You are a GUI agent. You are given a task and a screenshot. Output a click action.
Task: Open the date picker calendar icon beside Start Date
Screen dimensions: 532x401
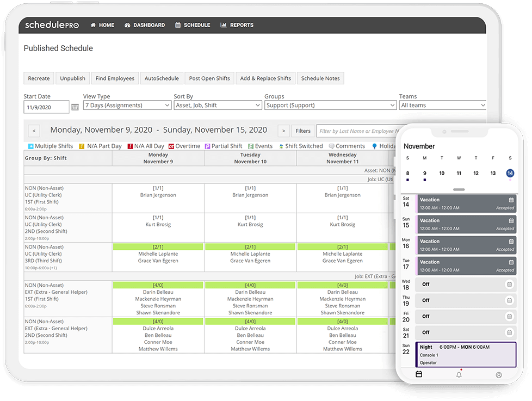pos(75,107)
